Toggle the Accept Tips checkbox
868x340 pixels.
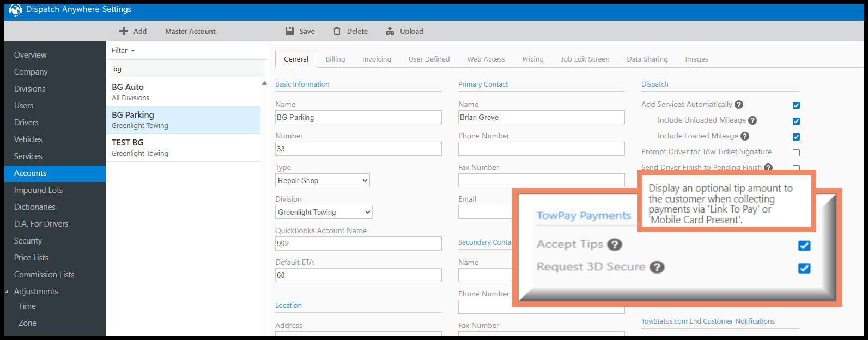click(804, 245)
